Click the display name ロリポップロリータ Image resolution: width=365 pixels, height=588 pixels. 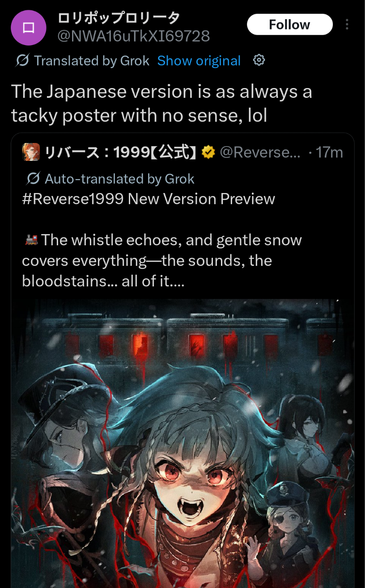(x=119, y=18)
